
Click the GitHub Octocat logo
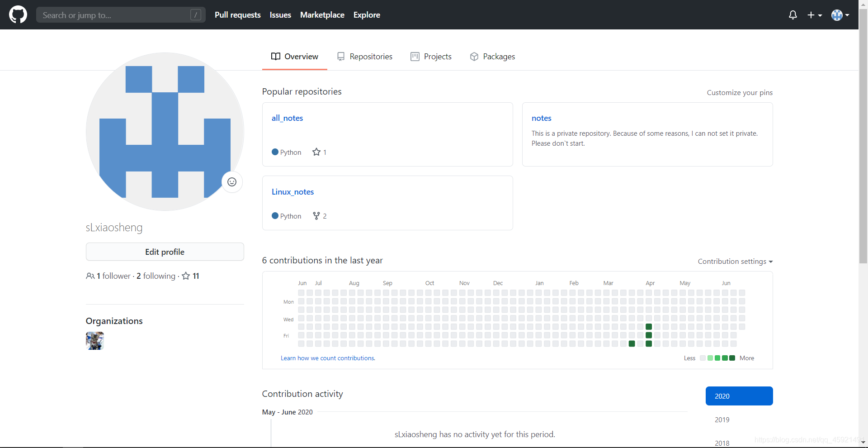pos(18,14)
